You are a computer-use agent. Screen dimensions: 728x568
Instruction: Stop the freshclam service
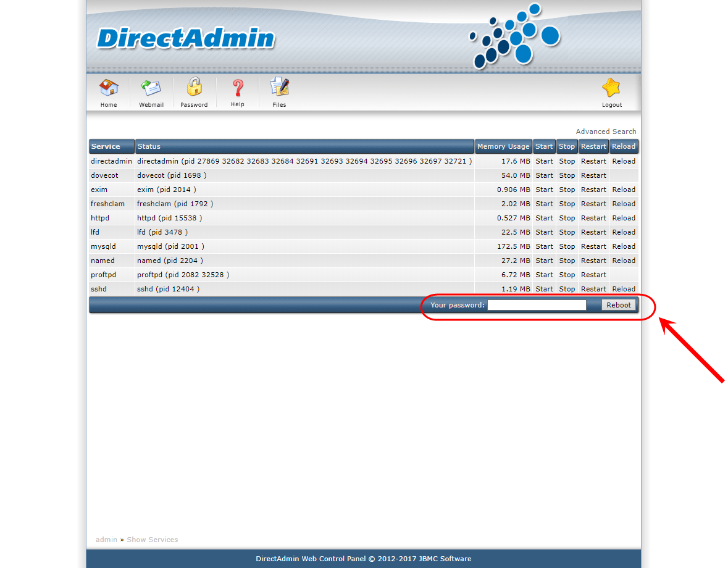click(x=567, y=204)
